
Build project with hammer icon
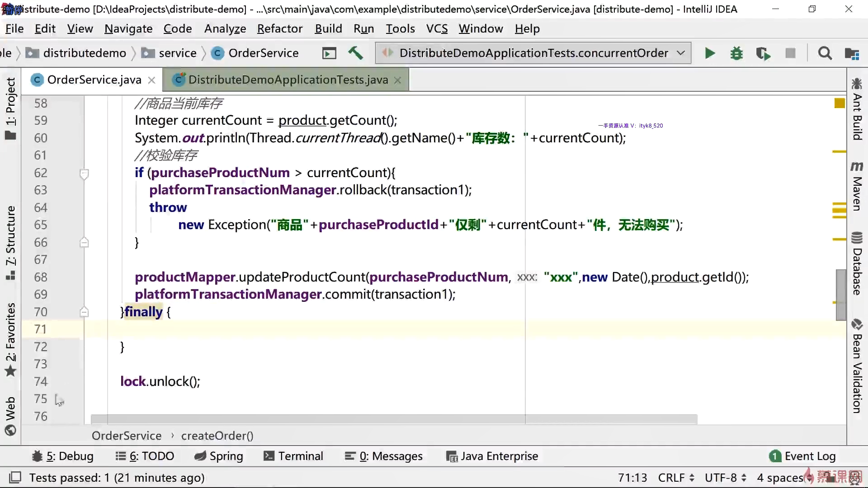[x=355, y=53]
